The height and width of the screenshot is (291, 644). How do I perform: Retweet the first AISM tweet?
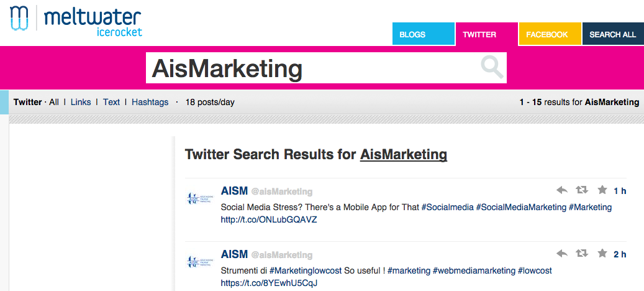(x=581, y=190)
